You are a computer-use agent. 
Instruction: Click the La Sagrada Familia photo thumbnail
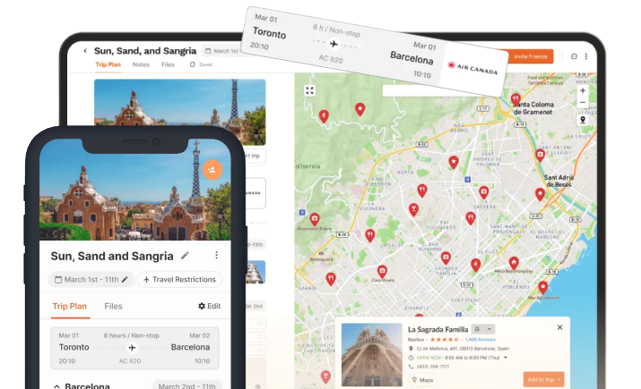click(372, 355)
